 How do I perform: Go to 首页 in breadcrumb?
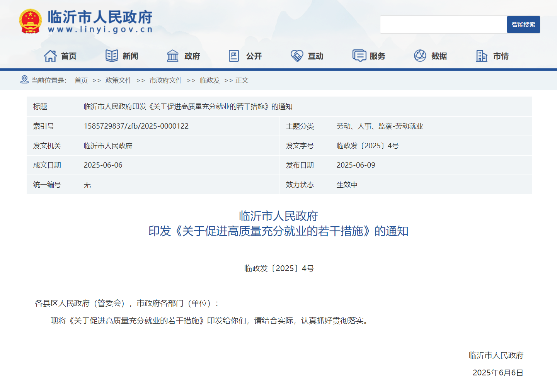coord(81,80)
